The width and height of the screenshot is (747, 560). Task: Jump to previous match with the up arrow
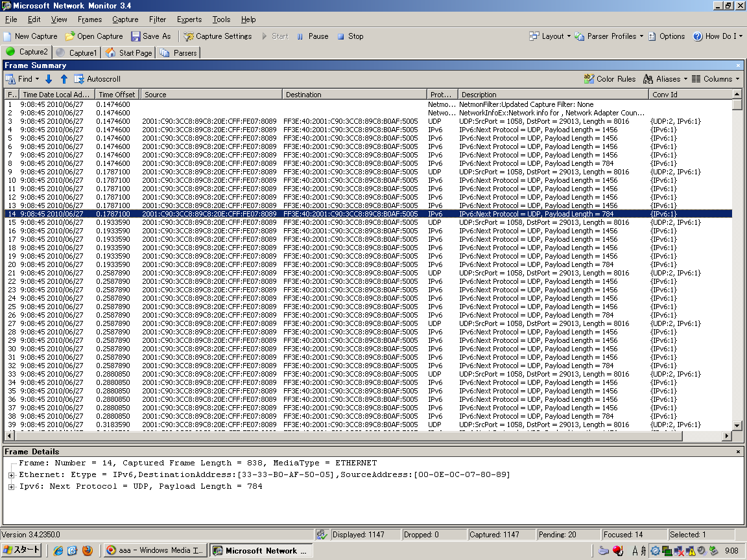click(x=64, y=79)
